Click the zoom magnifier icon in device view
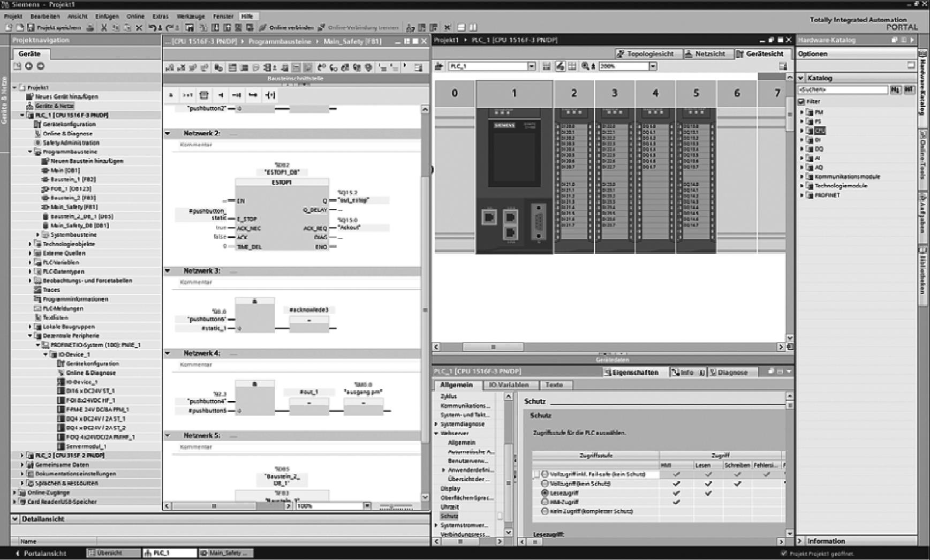930x560 pixels. tap(586, 66)
